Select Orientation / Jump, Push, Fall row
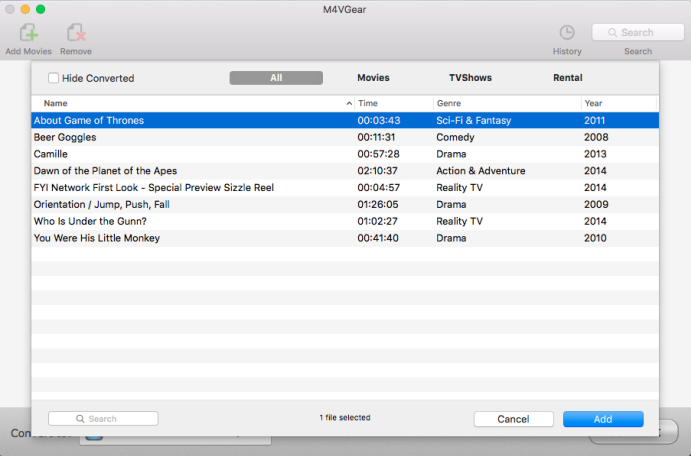Screen dimensions: 691x456 click(345, 204)
